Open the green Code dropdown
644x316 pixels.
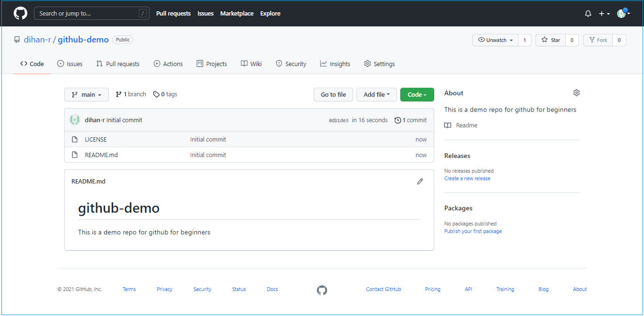417,94
